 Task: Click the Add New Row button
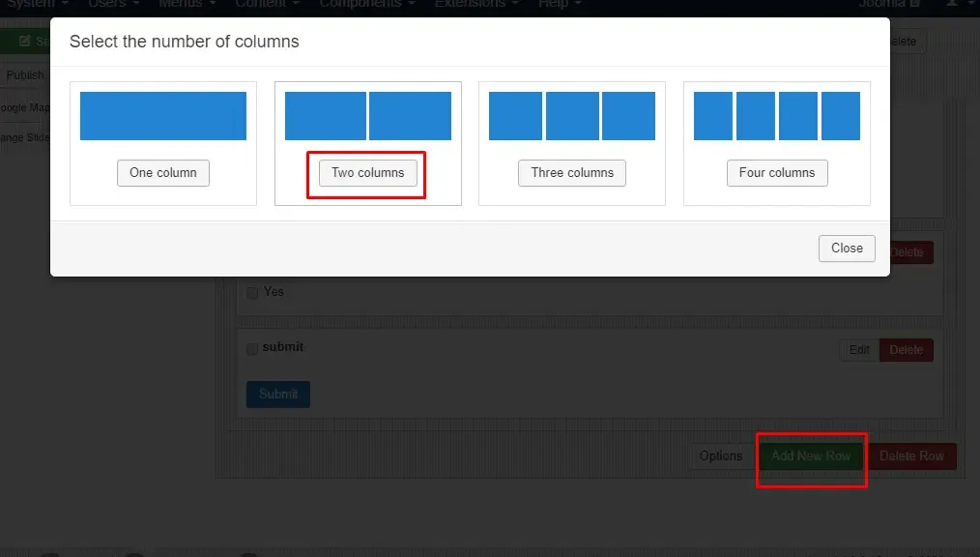811,455
